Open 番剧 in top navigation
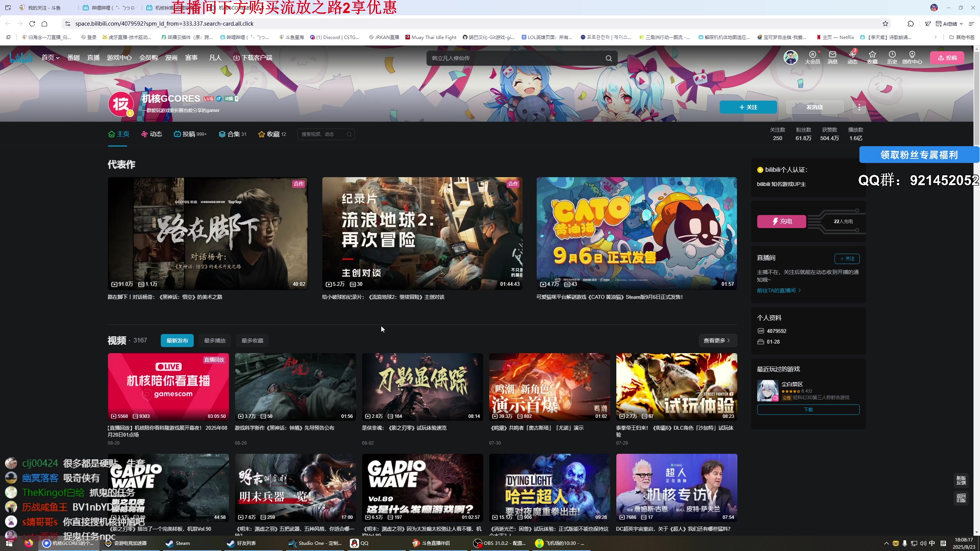Screen dimensions: 980x551 (73, 58)
